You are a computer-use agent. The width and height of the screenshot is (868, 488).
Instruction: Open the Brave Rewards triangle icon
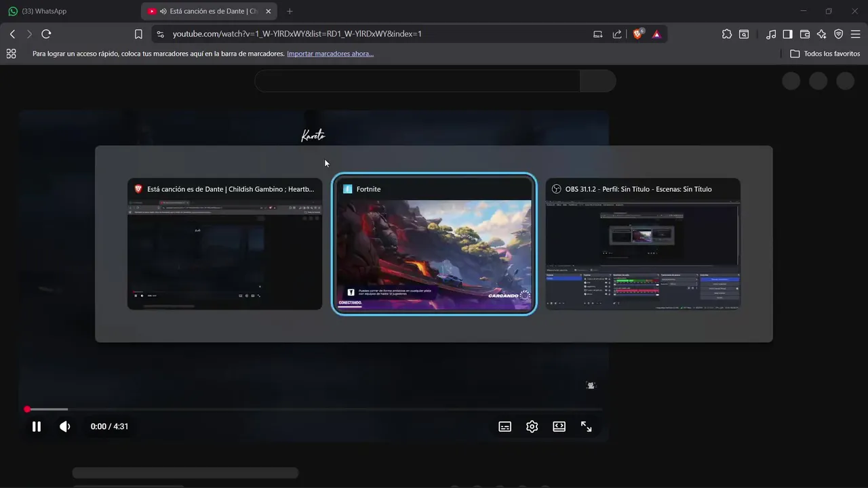pos(656,34)
